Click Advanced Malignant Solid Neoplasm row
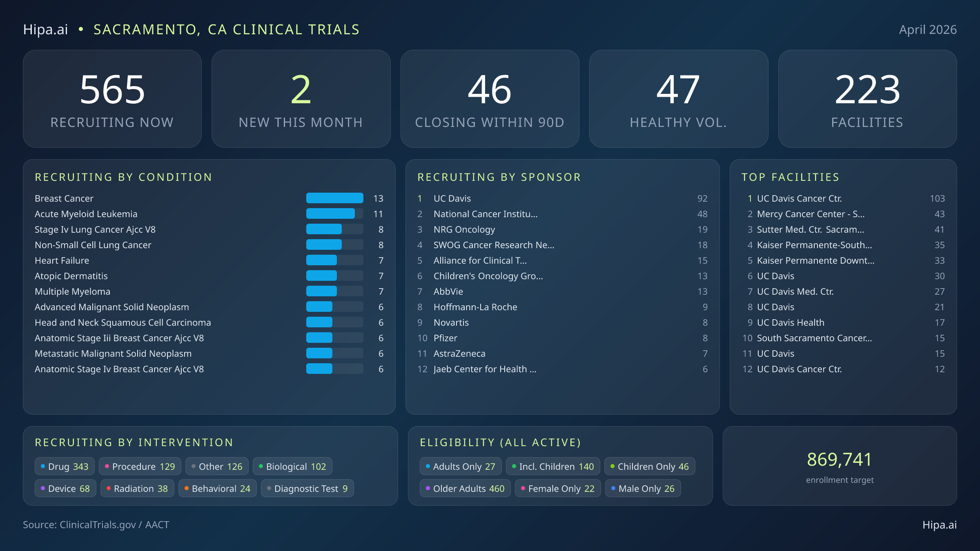Image resolution: width=980 pixels, height=551 pixels. pos(209,307)
